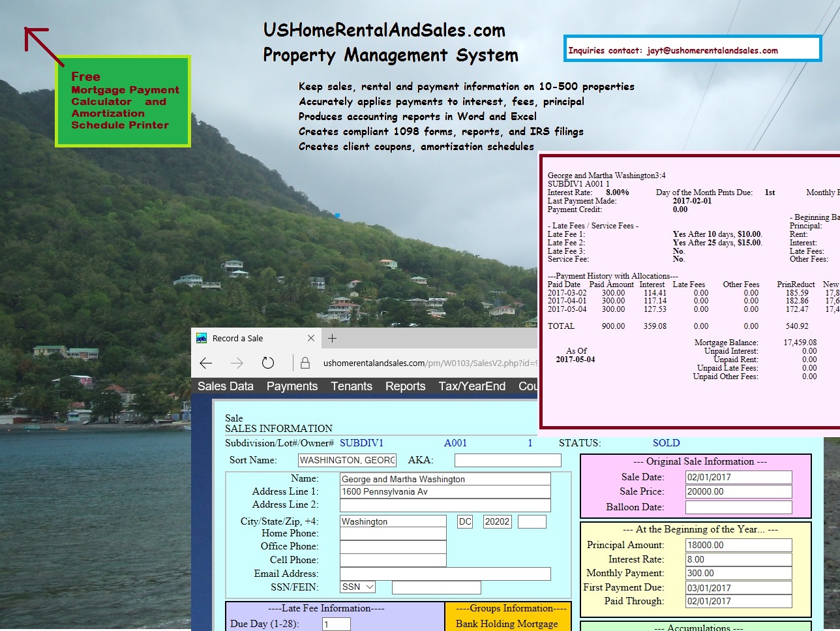Click the inquiries contact email link
Screen dimensions: 840x631
click(712, 50)
